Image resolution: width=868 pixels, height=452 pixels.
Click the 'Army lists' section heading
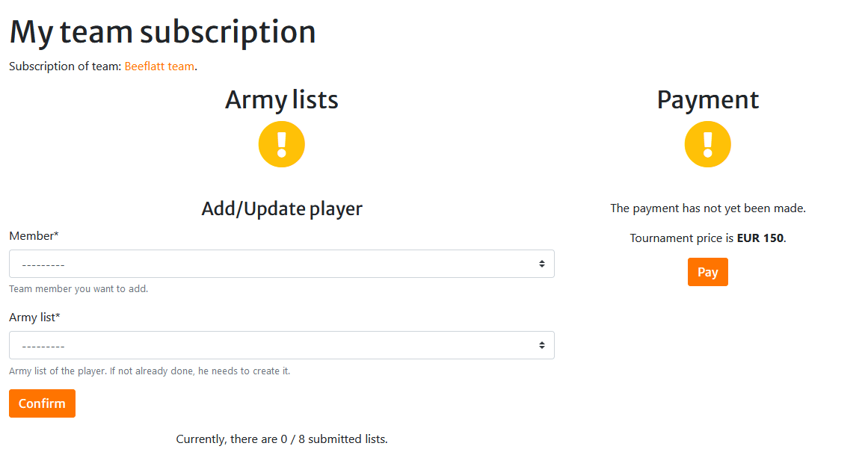click(281, 100)
